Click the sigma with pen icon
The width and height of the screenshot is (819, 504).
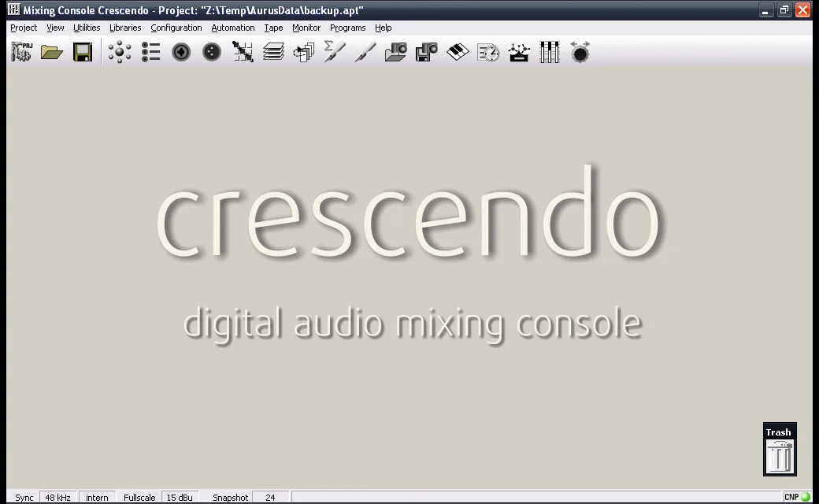(x=334, y=52)
